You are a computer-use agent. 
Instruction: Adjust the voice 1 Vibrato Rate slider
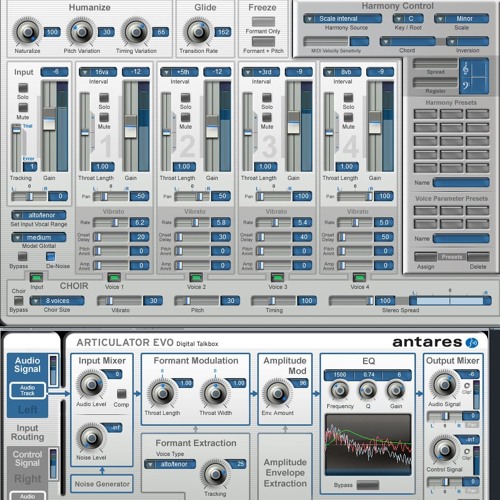[110, 222]
